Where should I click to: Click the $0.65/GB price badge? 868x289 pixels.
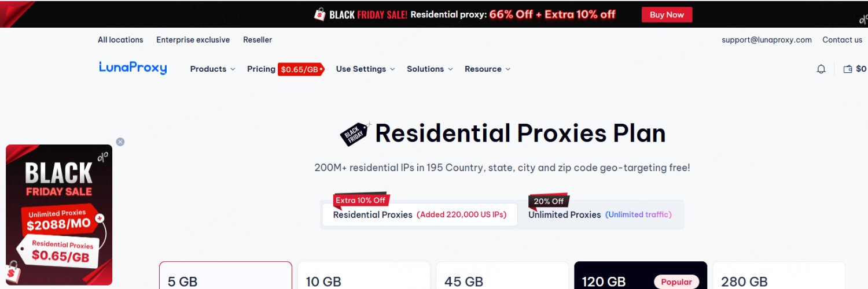tap(300, 69)
